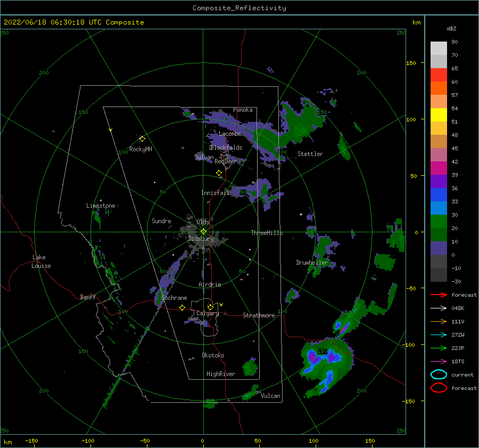The width and height of the screenshot is (479, 448).
Task: Click the Lacombe label
Action: [230, 134]
